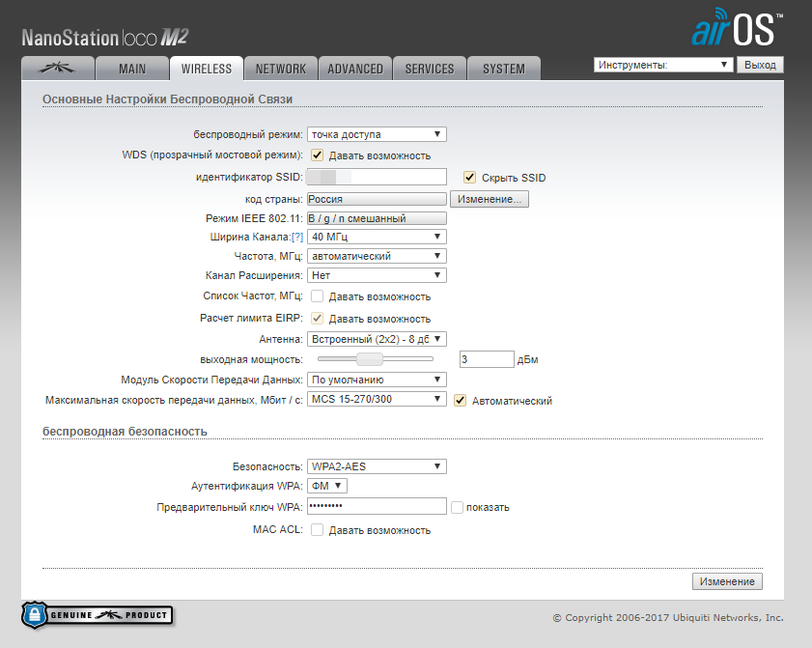Viewport: 812px width, 648px height.
Task: Click the Ubiquiti Networks copyright text
Action: click(668, 617)
